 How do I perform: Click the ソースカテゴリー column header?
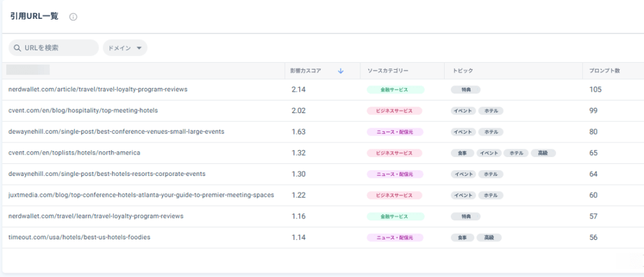pos(387,71)
